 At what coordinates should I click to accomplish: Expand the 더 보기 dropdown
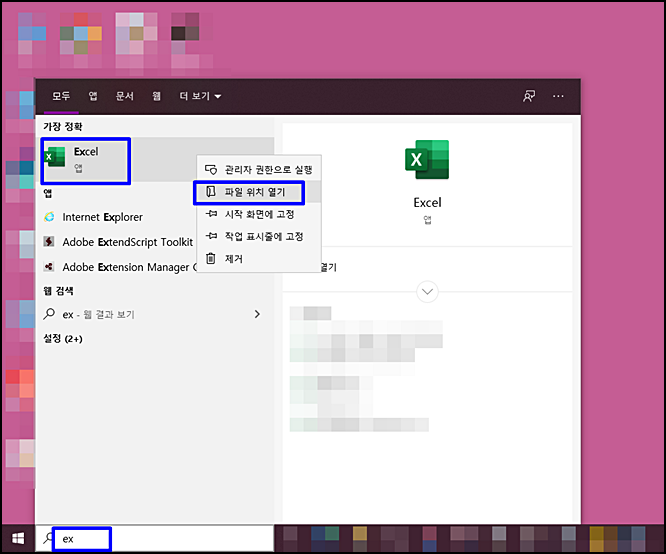click(200, 96)
